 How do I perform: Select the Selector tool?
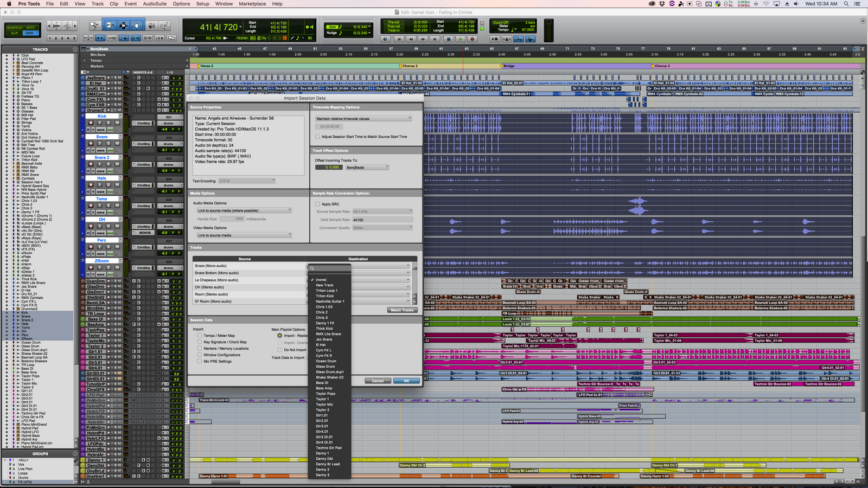click(123, 25)
